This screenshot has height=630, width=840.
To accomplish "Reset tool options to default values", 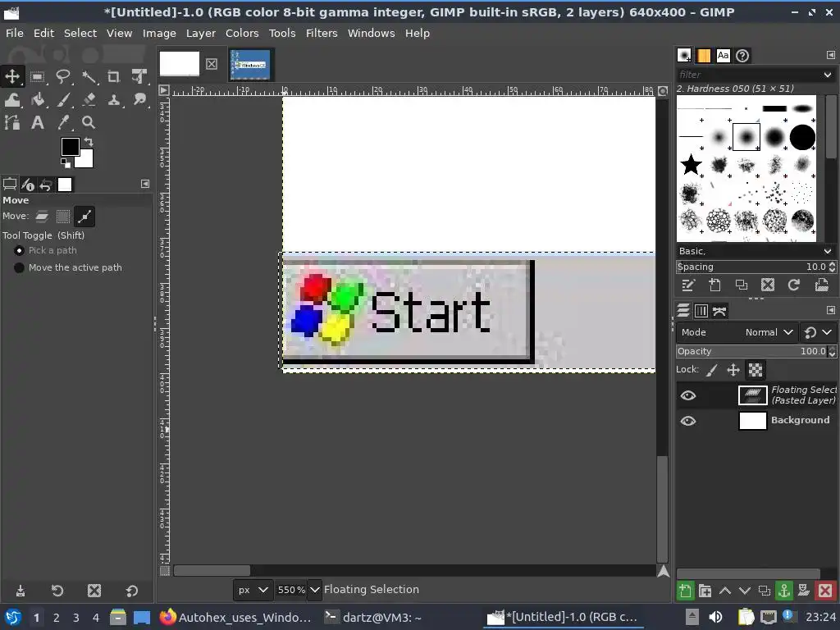I will (x=132, y=591).
